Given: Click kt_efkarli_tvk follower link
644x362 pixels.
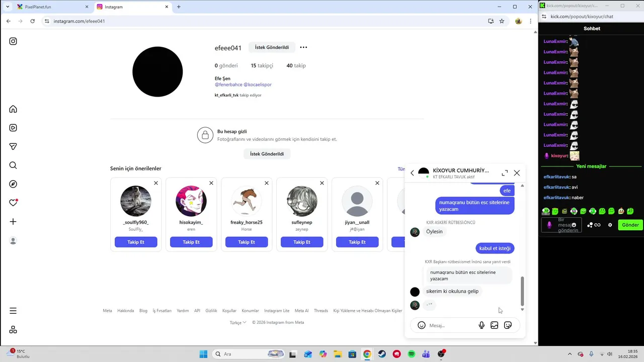Looking at the screenshot, I should (226, 95).
